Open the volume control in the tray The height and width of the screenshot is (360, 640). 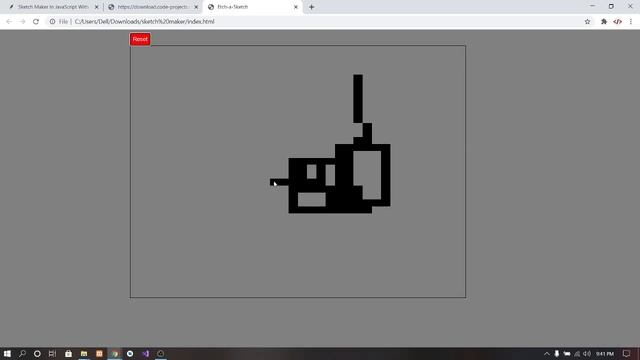587,353
